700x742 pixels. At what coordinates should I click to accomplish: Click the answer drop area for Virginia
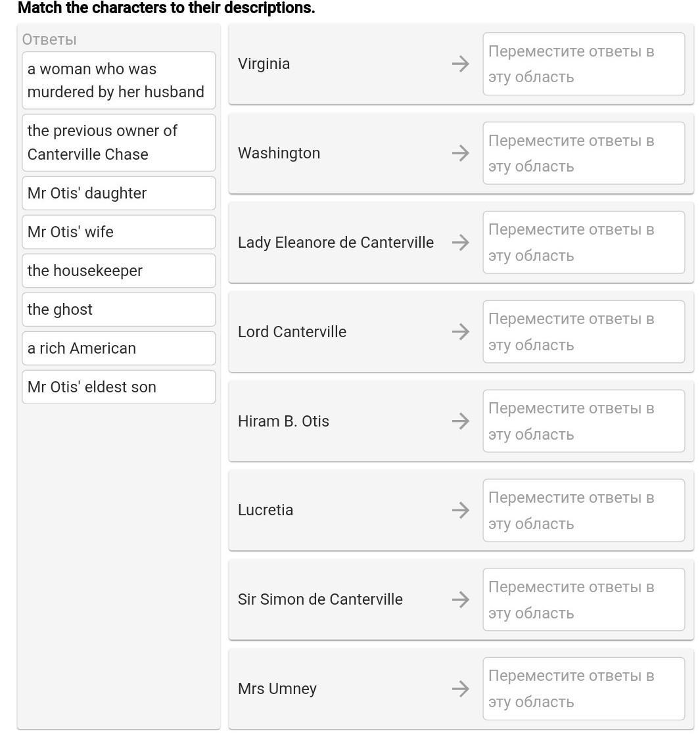(584, 64)
